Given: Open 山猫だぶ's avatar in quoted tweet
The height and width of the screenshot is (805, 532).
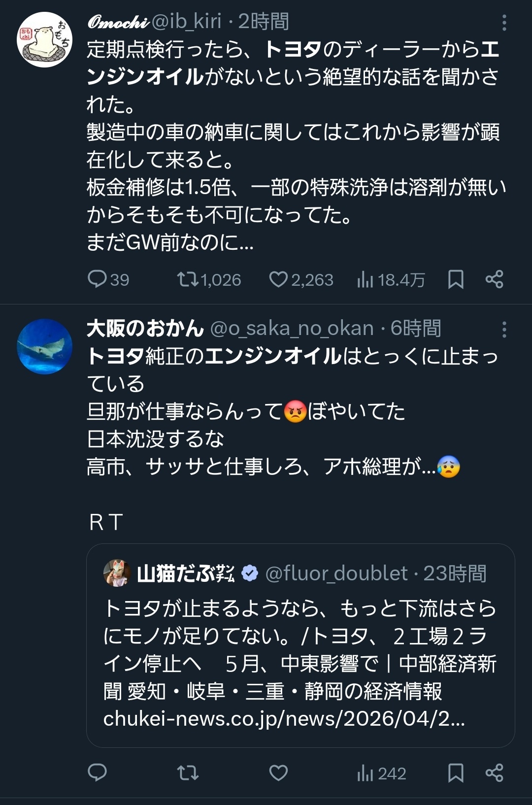Looking at the screenshot, I should pyautogui.click(x=117, y=573).
